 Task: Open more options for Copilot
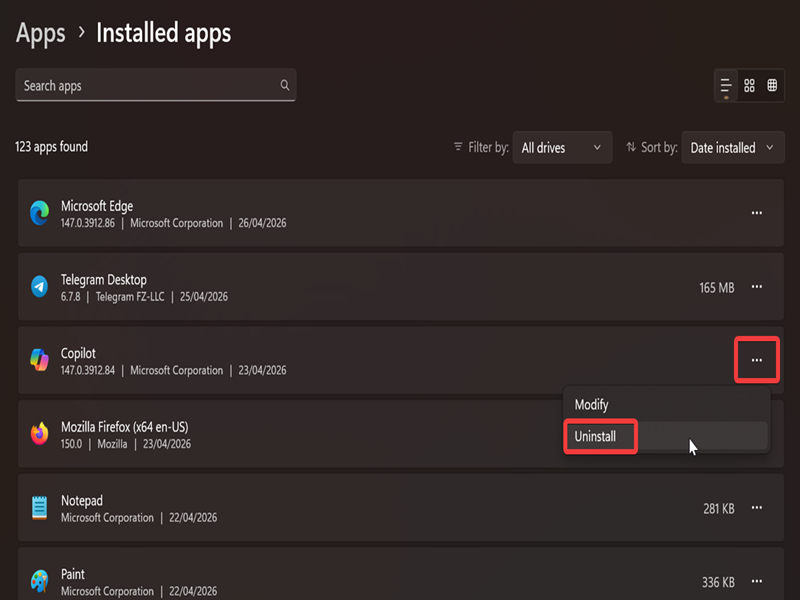pyautogui.click(x=757, y=360)
